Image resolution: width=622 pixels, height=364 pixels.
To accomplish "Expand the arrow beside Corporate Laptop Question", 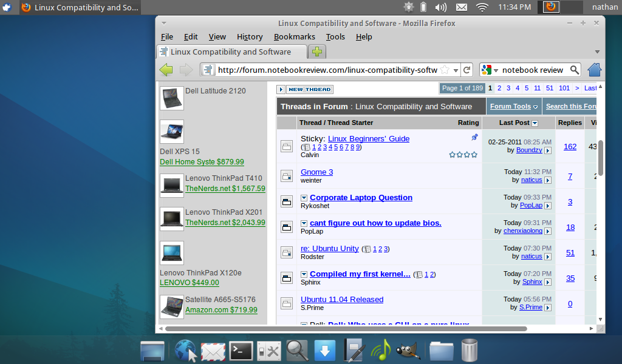I will (x=304, y=198).
